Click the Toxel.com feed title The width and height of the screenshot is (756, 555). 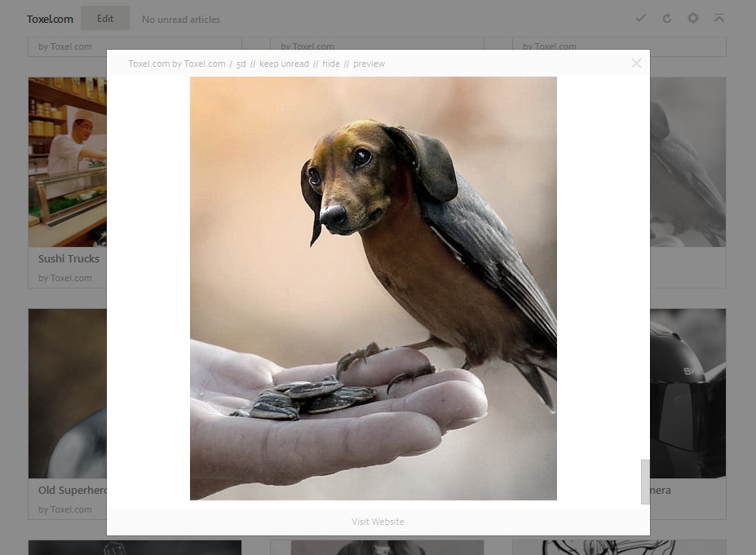(x=50, y=18)
